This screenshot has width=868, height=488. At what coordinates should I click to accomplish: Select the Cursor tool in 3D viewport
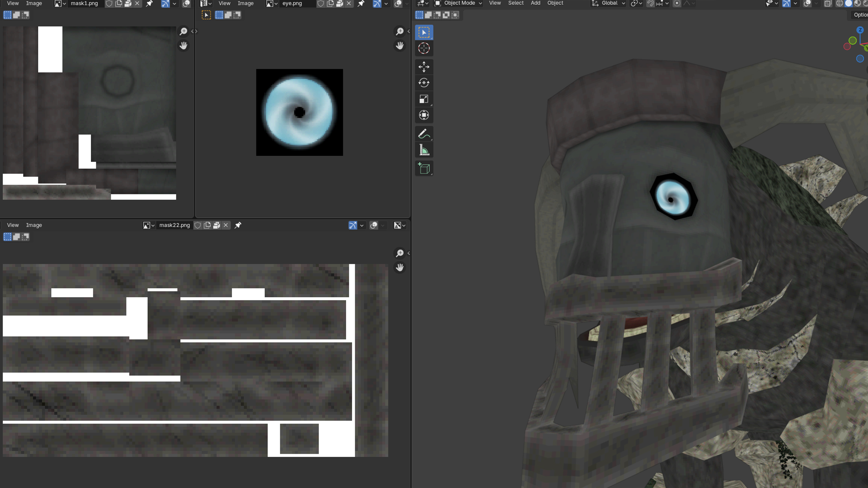point(424,48)
